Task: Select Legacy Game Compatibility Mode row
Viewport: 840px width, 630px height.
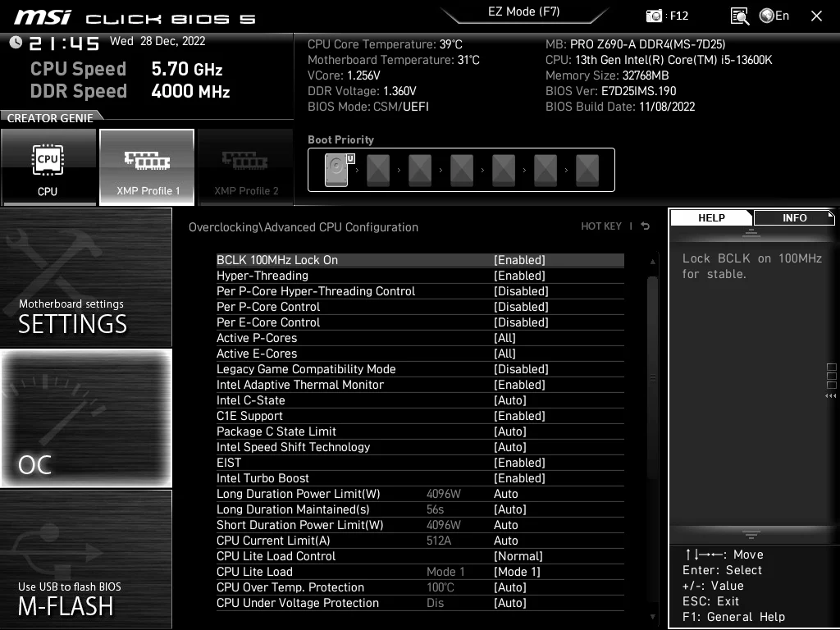Action: pyautogui.click(x=420, y=369)
